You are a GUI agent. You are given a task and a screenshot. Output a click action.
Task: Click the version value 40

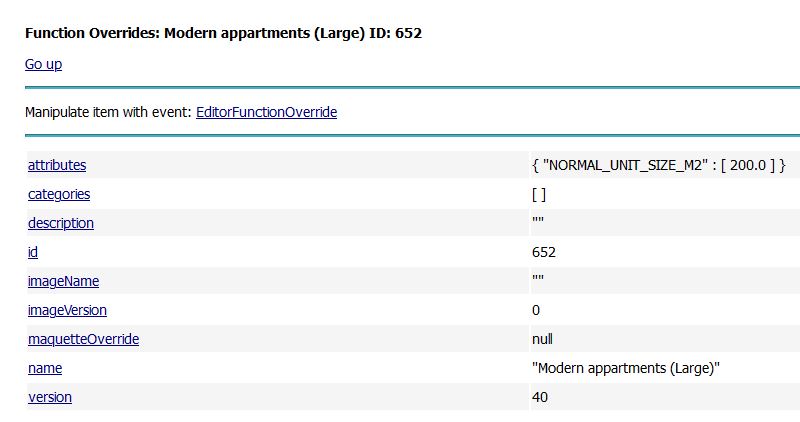click(x=540, y=397)
